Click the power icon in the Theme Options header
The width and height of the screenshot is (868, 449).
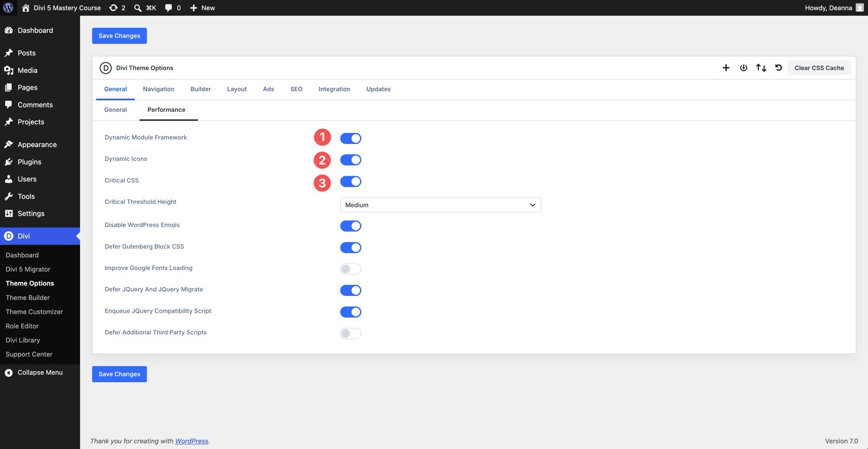(x=743, y=68)
